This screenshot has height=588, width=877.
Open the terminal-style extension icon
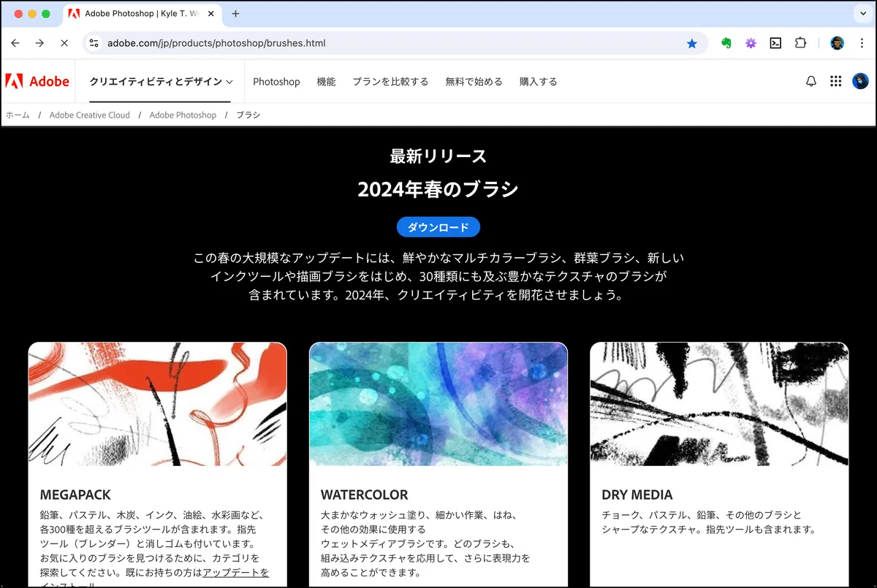pos(775,43)
